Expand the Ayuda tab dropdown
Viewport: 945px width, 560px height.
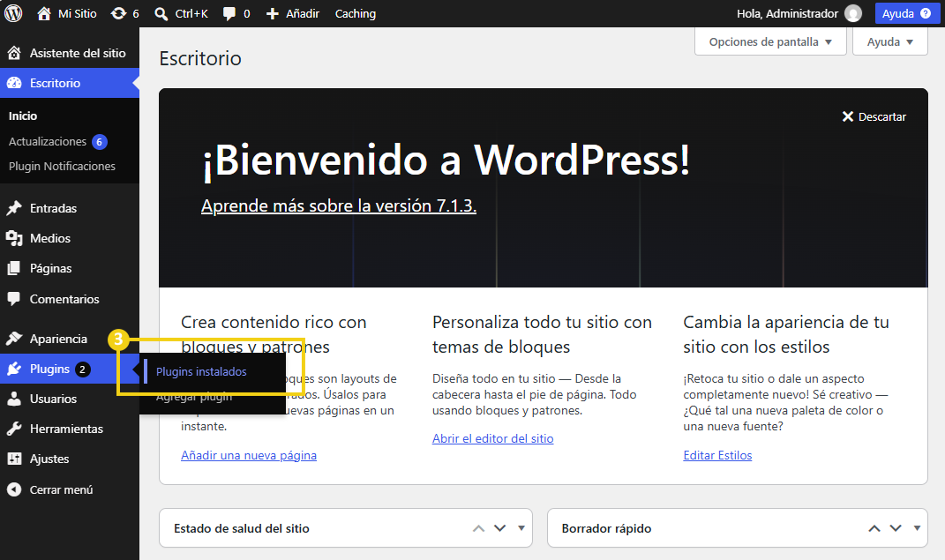tap(889, 41)
